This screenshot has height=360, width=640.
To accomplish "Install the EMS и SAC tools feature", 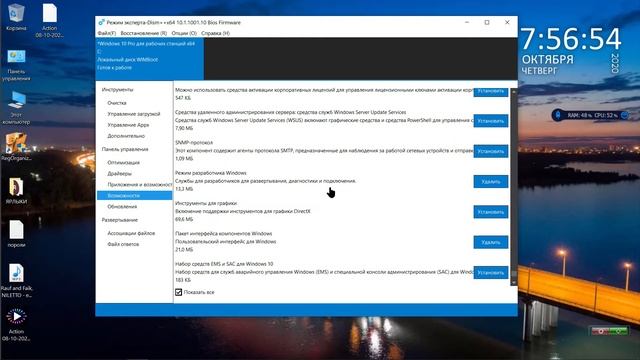I will pos(491,272).
